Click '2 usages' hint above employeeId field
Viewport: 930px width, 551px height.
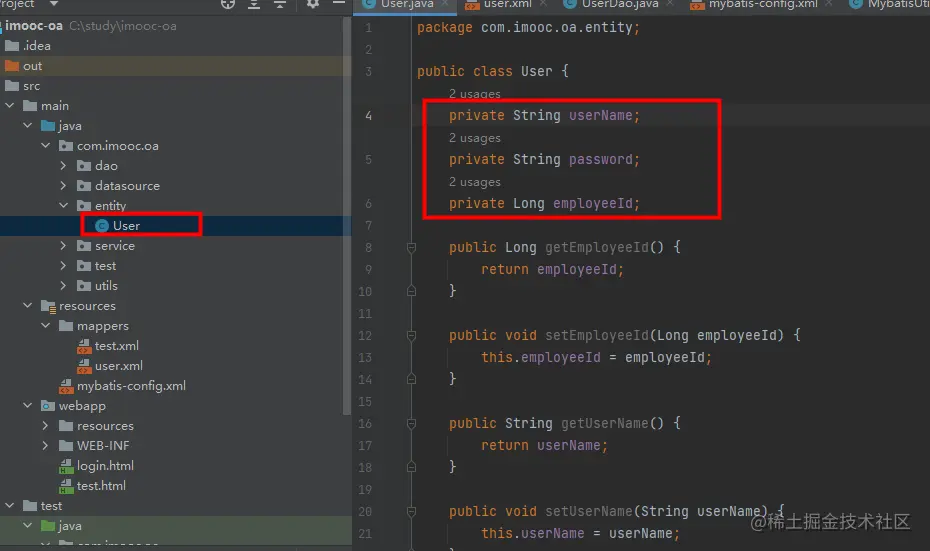474,181
